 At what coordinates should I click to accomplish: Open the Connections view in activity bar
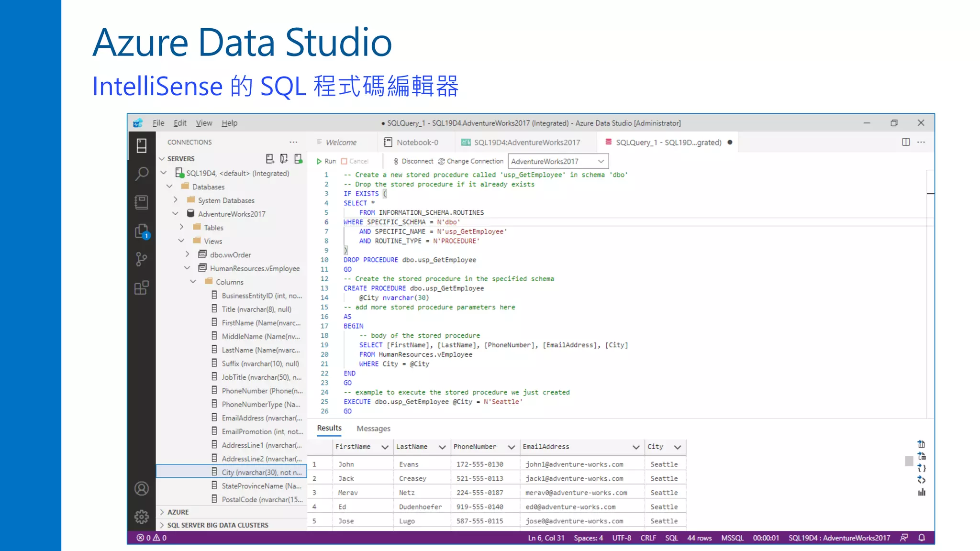coord(141,145)
